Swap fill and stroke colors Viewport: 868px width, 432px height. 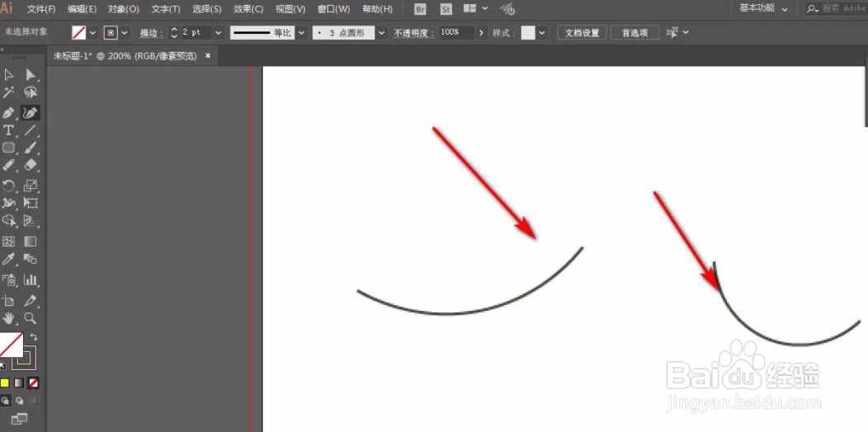pyautogui.click(x=33, y=336)
